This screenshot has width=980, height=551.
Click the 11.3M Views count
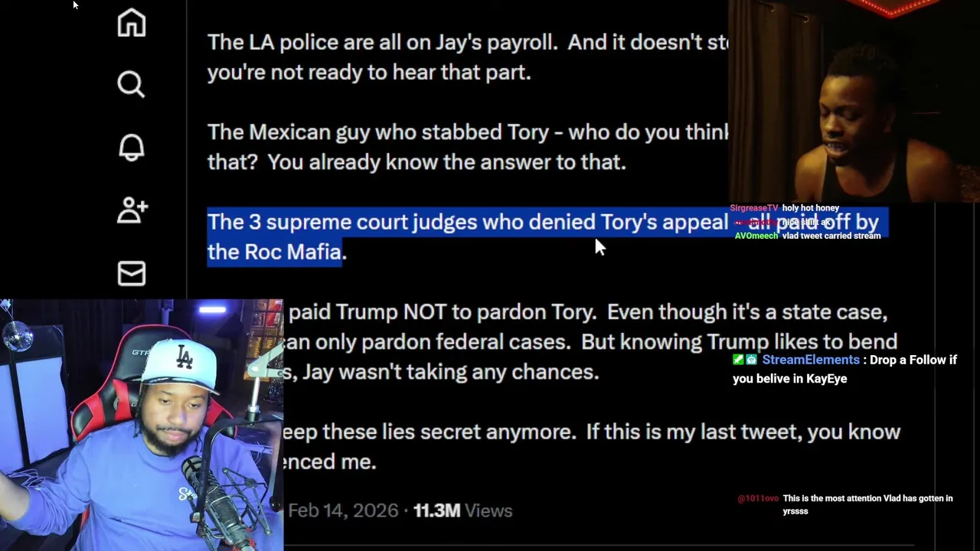tap(462, 510)
